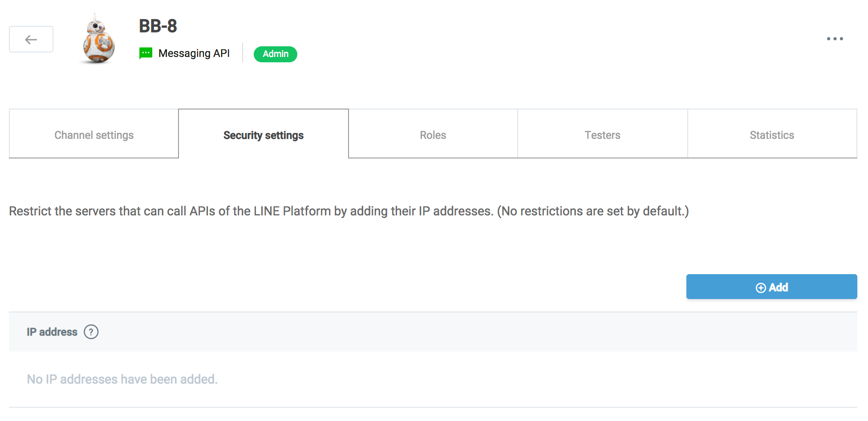The width and height of the screenshot is (868, 421).
Task: Click the Admin role badge
Action: pos(276,54)
